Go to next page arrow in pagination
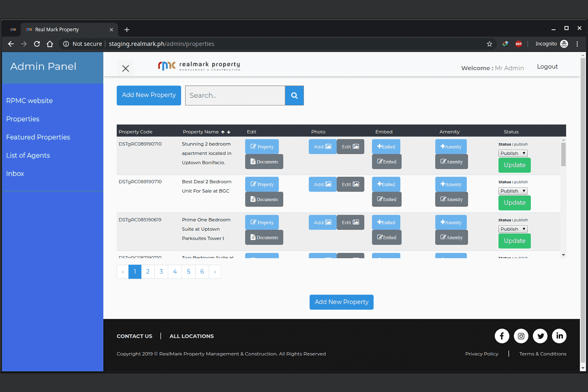 tap(215, 272)
